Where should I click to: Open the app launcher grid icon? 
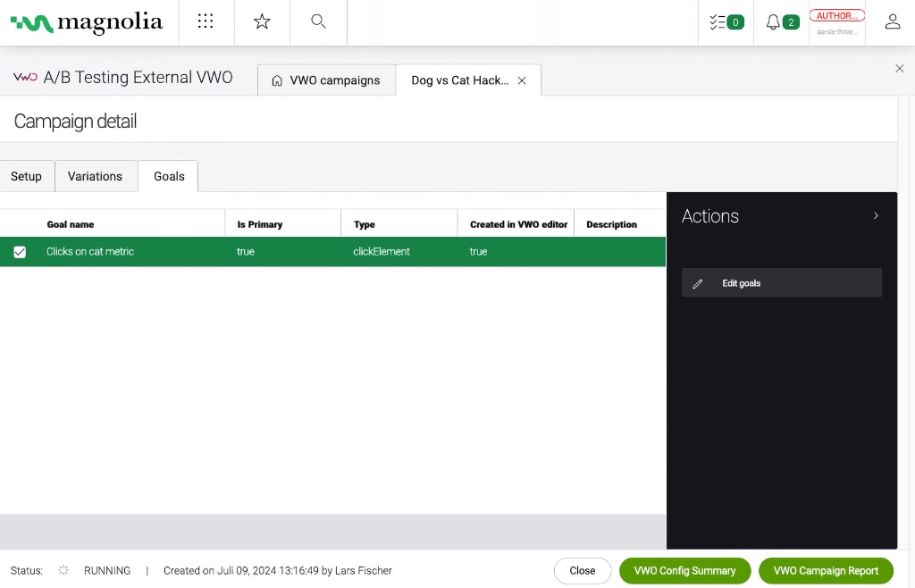click(206, 21)
